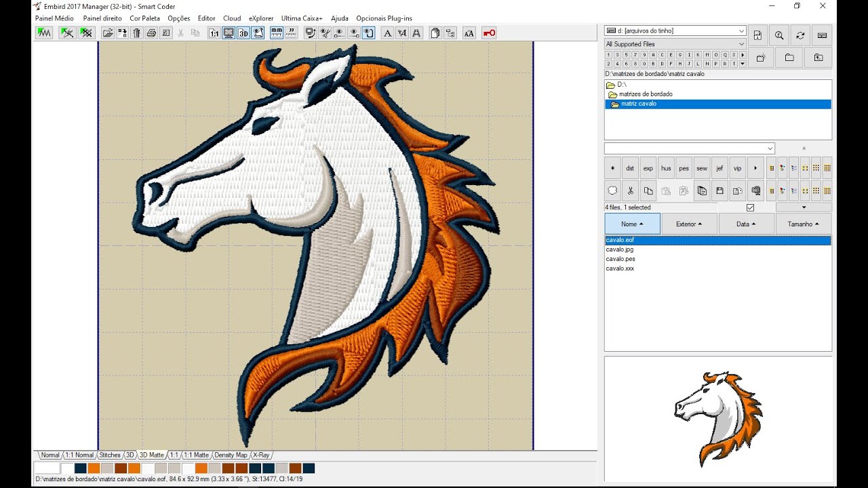Click the folder up one level icon
The image size is (868, 488).
(x=818, y=58)
